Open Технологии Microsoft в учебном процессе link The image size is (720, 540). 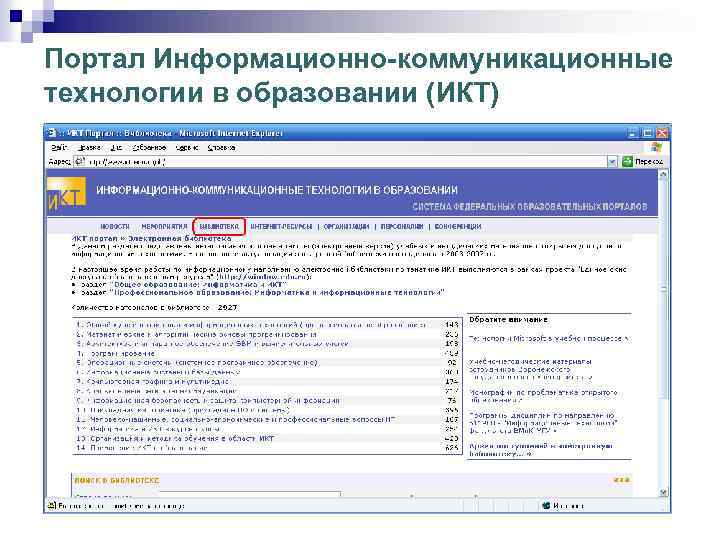point(549,338)
